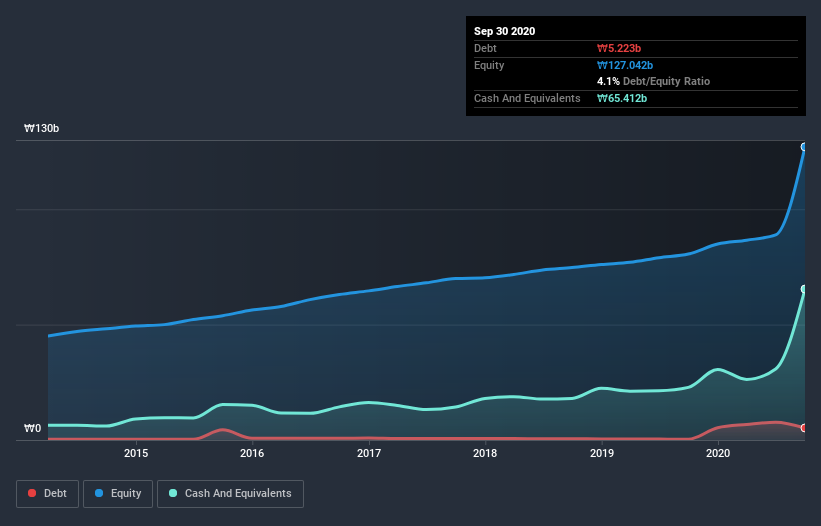
Task: Click the ₩65.412b cash value
Action: point(622,98)
